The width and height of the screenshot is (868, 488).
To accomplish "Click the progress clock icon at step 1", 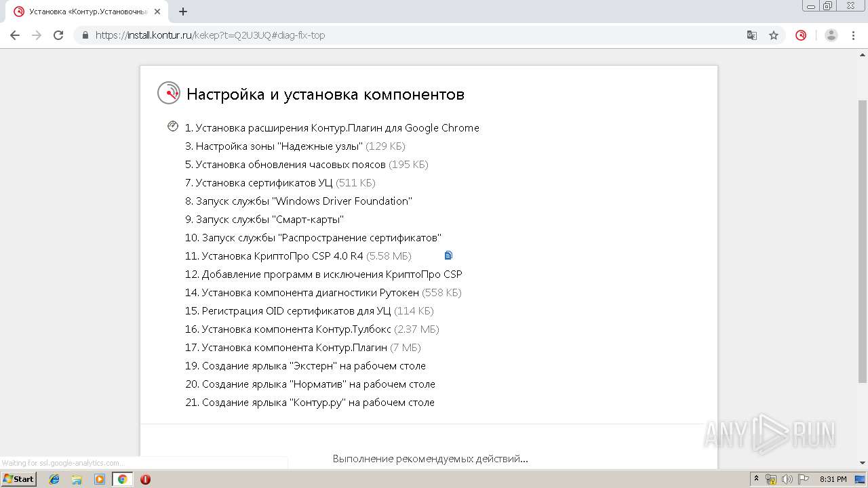I will (173, 127).
